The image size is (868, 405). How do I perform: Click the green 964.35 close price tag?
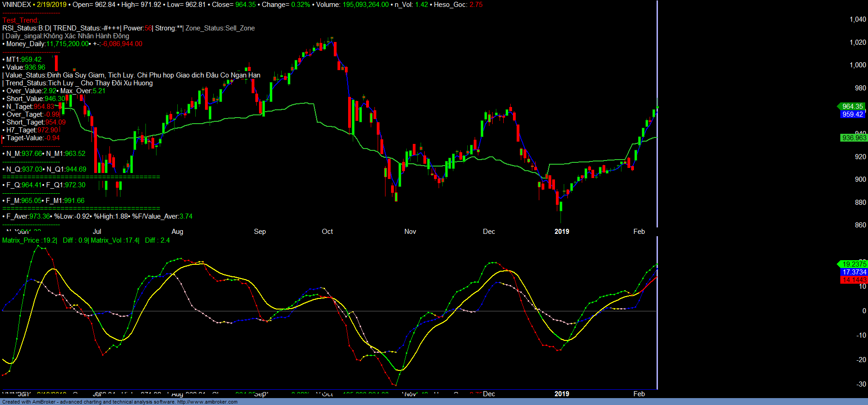click(x=852, y=107)
